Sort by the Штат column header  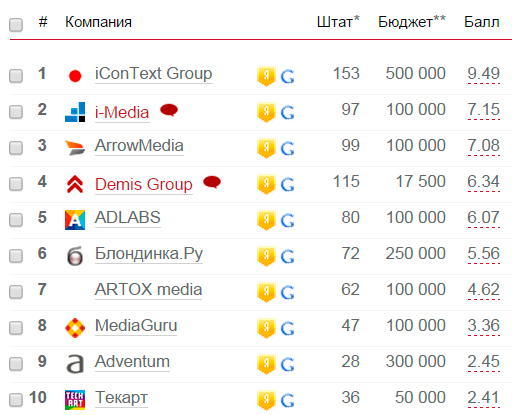click(338, 22)
